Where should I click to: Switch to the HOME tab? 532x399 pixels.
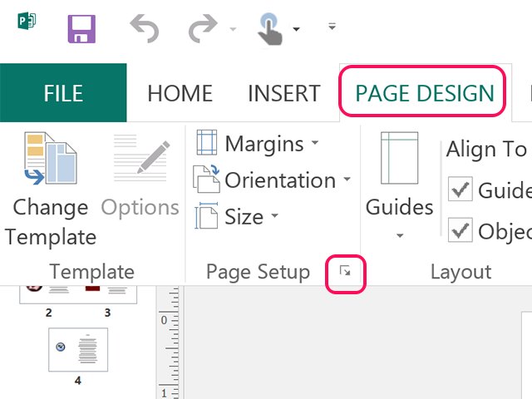pyautogui.click(x=180, y=93)
